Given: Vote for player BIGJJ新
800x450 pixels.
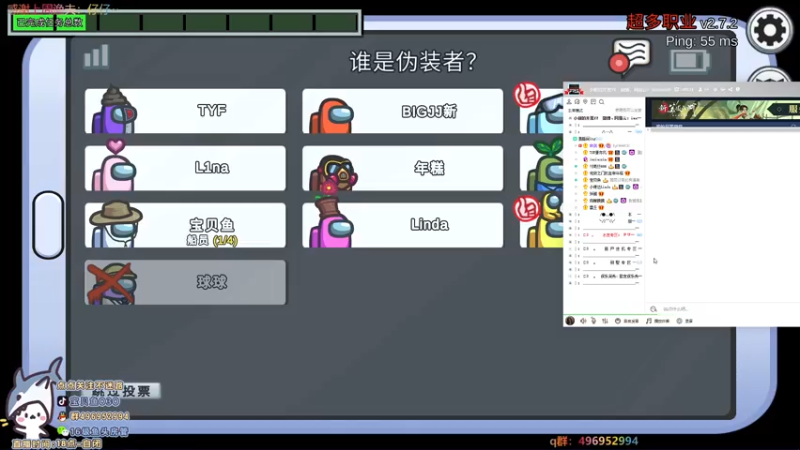Looking at the screenshot, I should 403,111.
